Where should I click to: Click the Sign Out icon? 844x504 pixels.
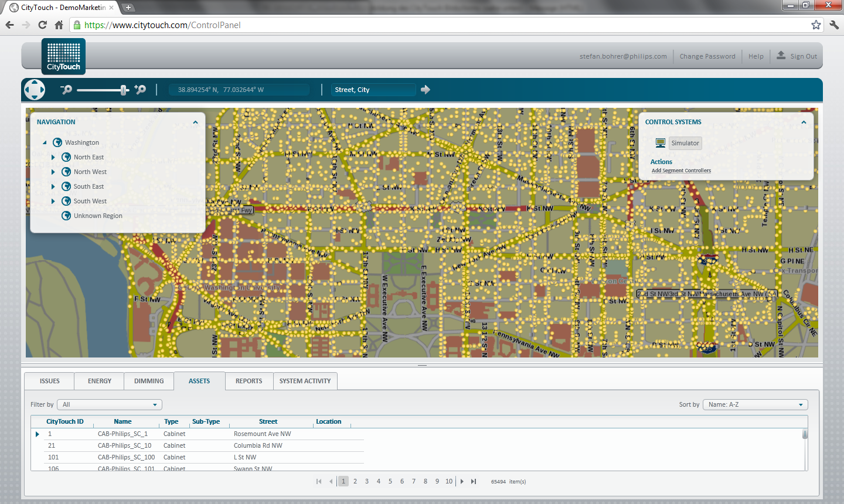[781, 56]
